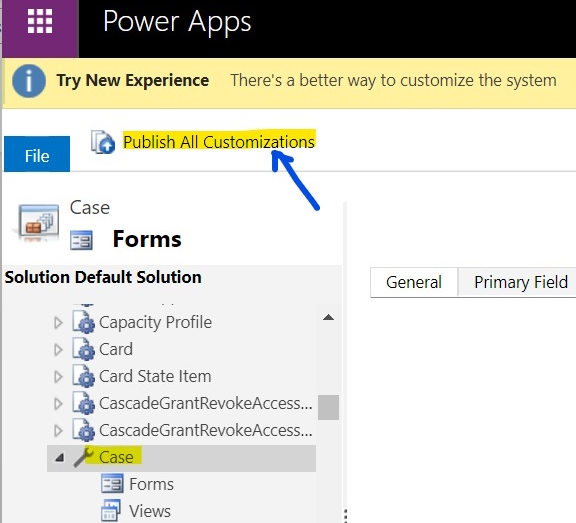The height and width of the screenshot is (523, 576).
Task: Click the Power Apps title
Action: click(x=177, y=22)
